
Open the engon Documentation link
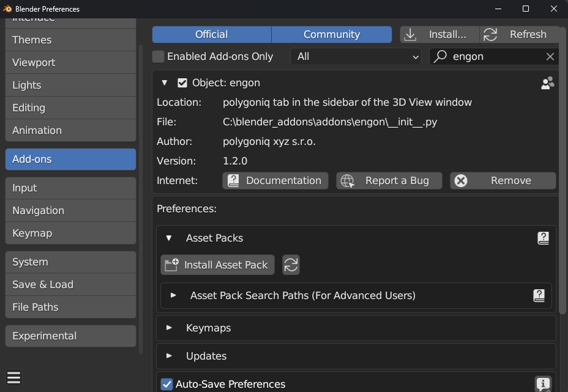point(275,180)
